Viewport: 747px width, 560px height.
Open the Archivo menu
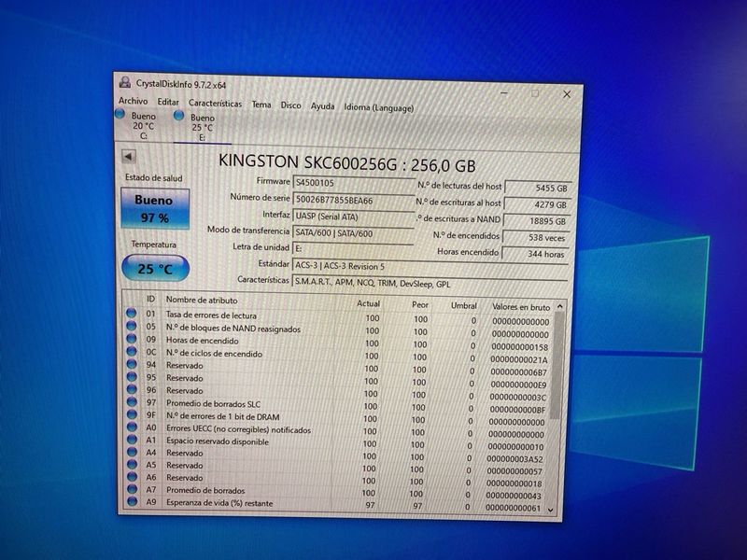click(133, 101)
